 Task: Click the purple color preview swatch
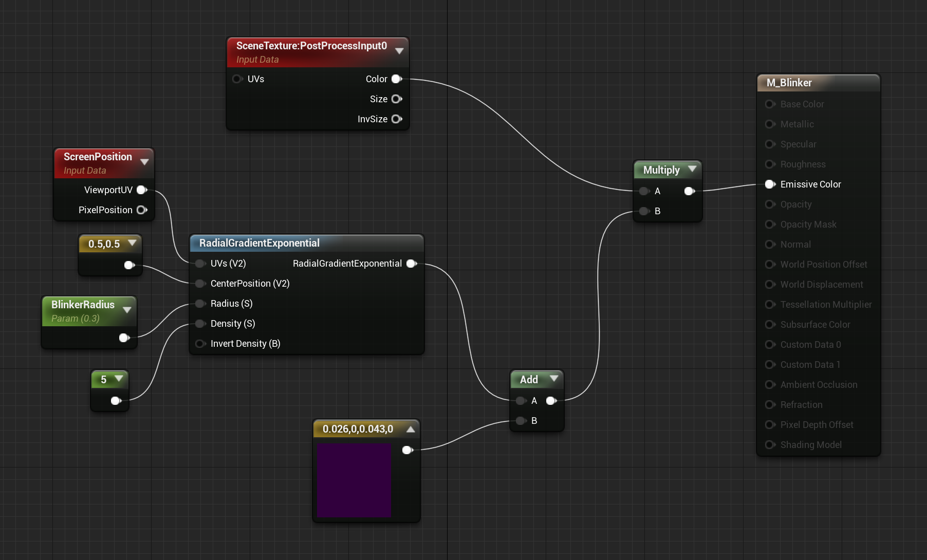pyautogui.click(x=354, y=480)
